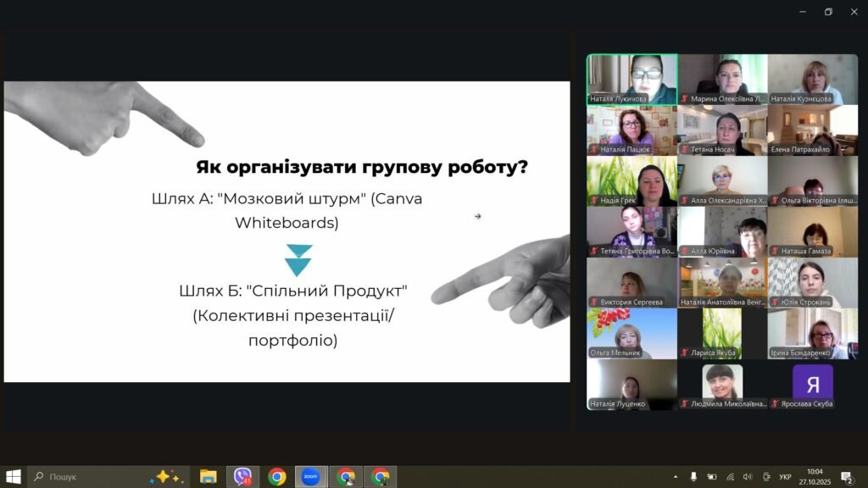Switch to the Zoom taskbar icon

pyautogui.click(x=311, y=476)
